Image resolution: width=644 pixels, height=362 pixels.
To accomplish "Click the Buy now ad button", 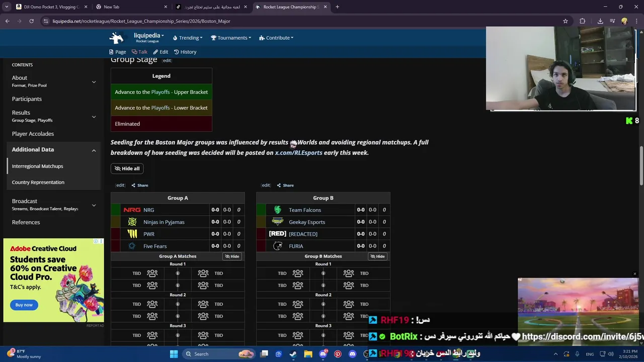I will coord(24,305).
